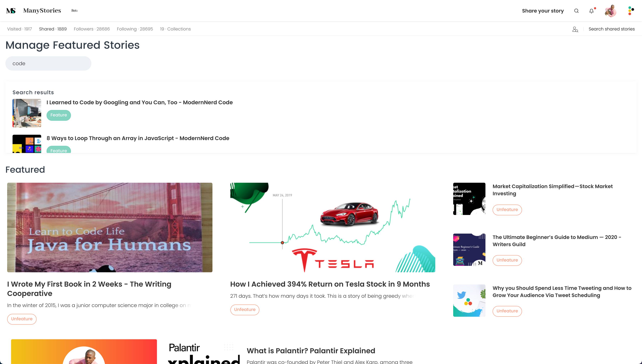Switch to the Visited tab
The width and height of the screenshot is (642, 364).
pos(20,29)
